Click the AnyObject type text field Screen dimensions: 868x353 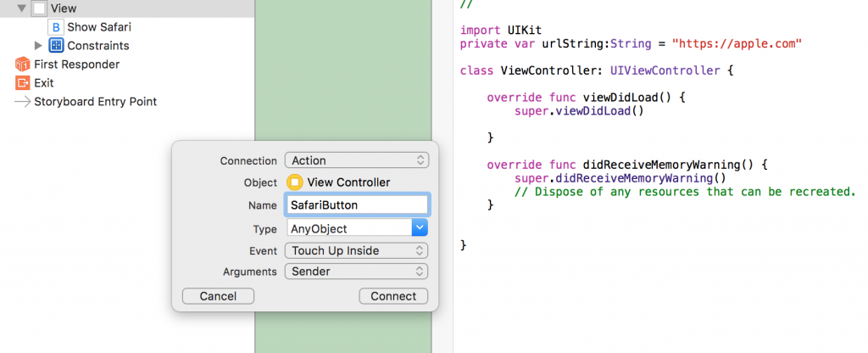click(x=349, y=228)
